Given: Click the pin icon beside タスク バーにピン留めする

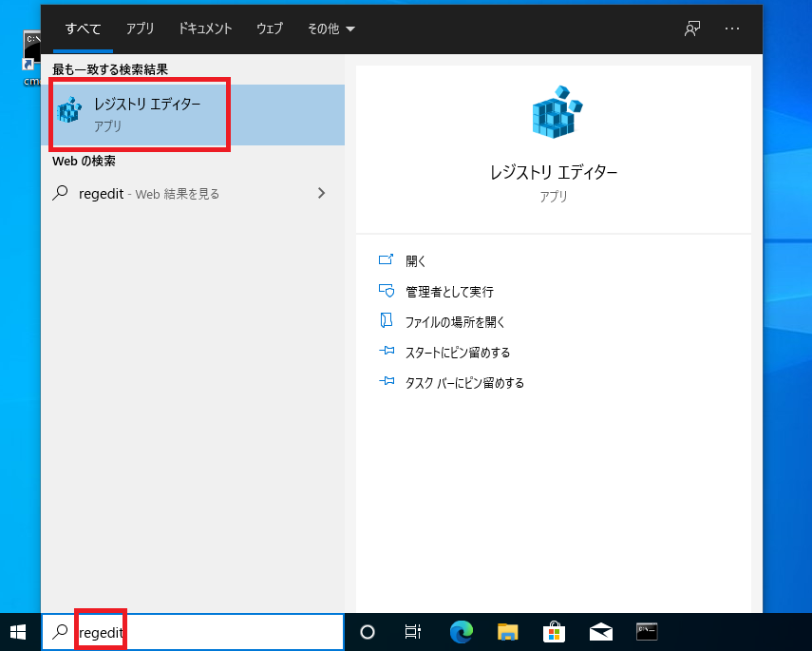Looking at the screenshot, I should coord(387,381).
